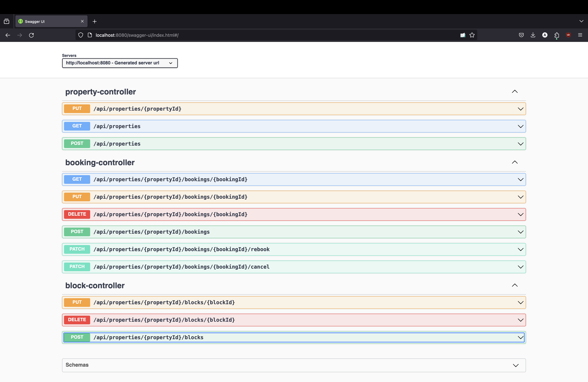Open the extensions puzzle icon
Screen dimensions: 588x382
pos(556,35)
